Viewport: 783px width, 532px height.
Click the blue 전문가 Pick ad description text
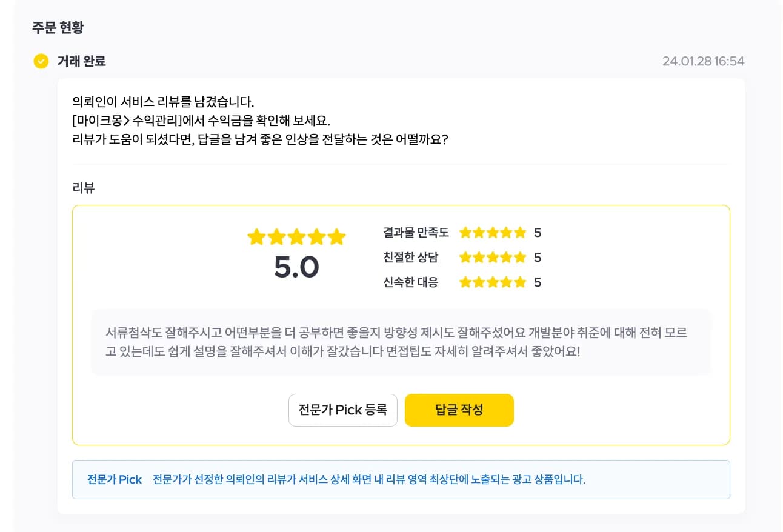pos(369,480)
